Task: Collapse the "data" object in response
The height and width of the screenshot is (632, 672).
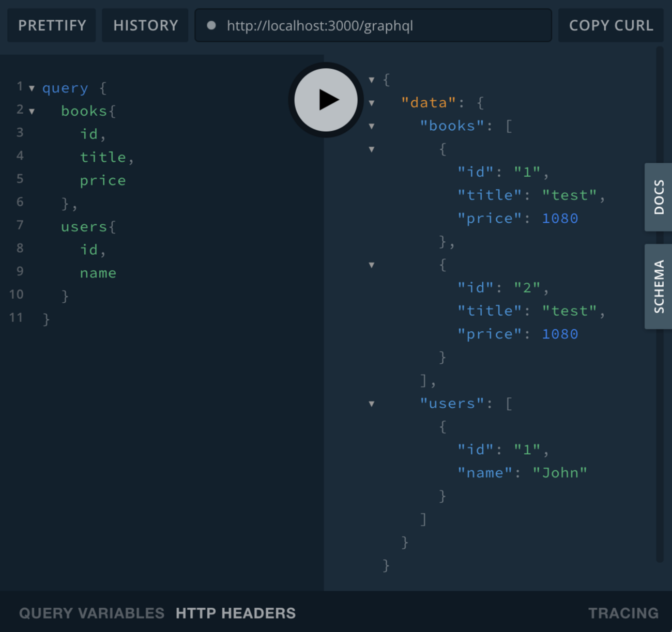Action: click(372, 103)
